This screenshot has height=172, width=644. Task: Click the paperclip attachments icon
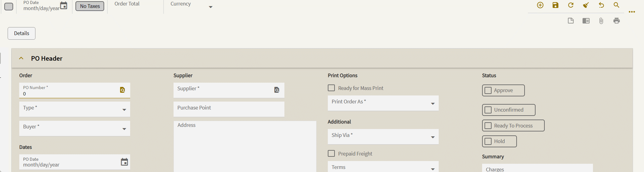601,21
